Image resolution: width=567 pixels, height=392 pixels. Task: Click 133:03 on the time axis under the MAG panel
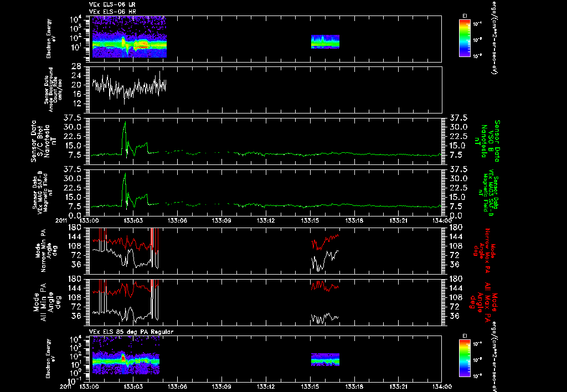click(x=133, y=220)
